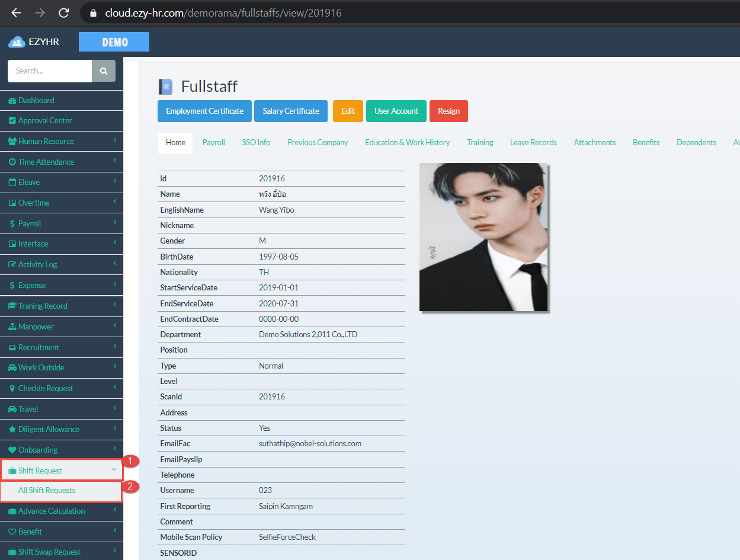Click the search magnifier button
740x560 pixels.
pos(103,71)
